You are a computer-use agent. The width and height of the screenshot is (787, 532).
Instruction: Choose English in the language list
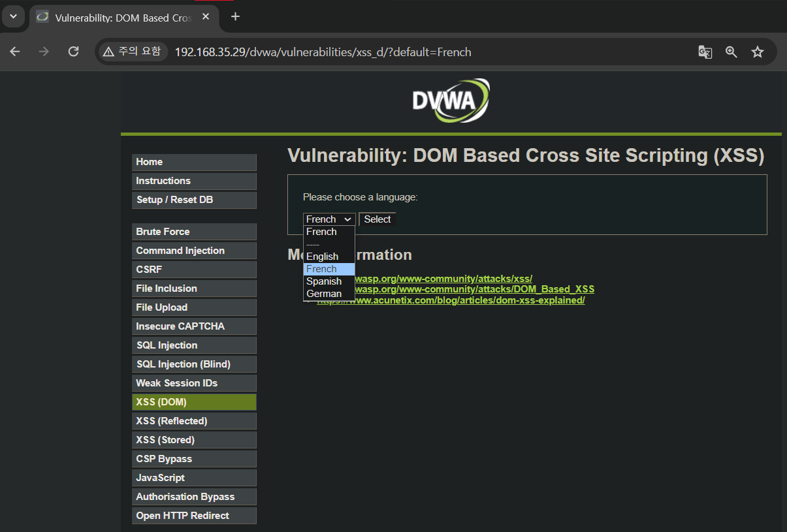(x=329, y=257)
